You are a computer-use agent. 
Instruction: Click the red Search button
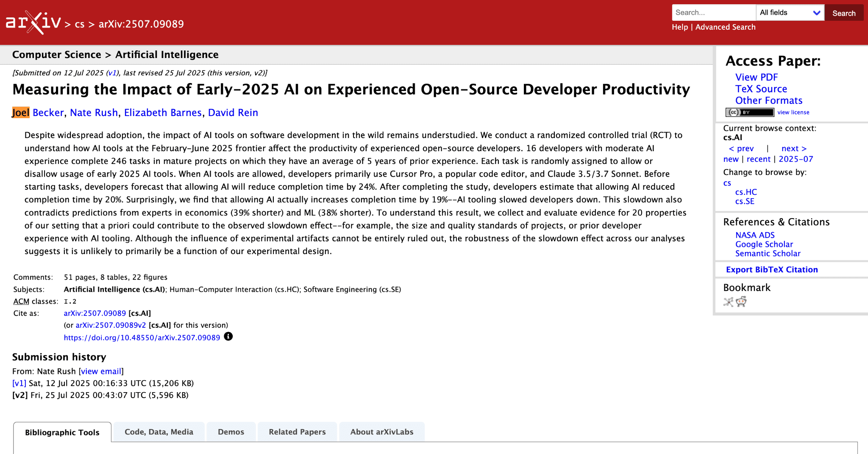pyautogui.click(x=843, y=13)
